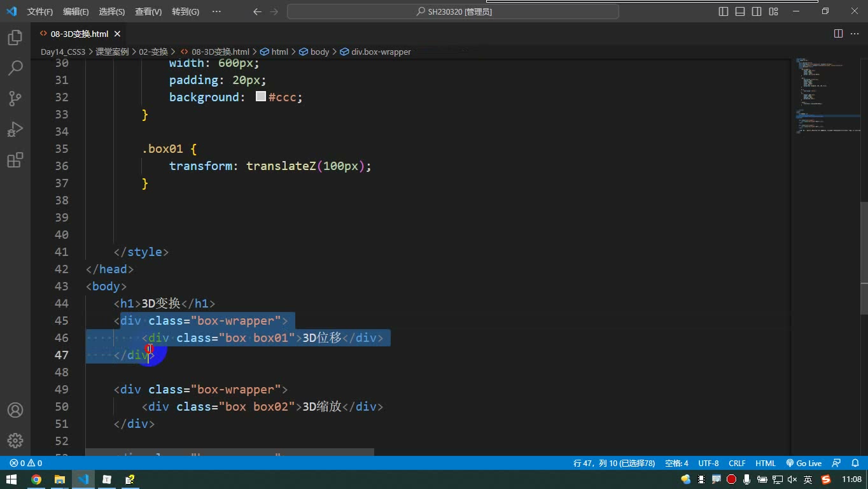Open the Search view in activity bar

[15, 68]
